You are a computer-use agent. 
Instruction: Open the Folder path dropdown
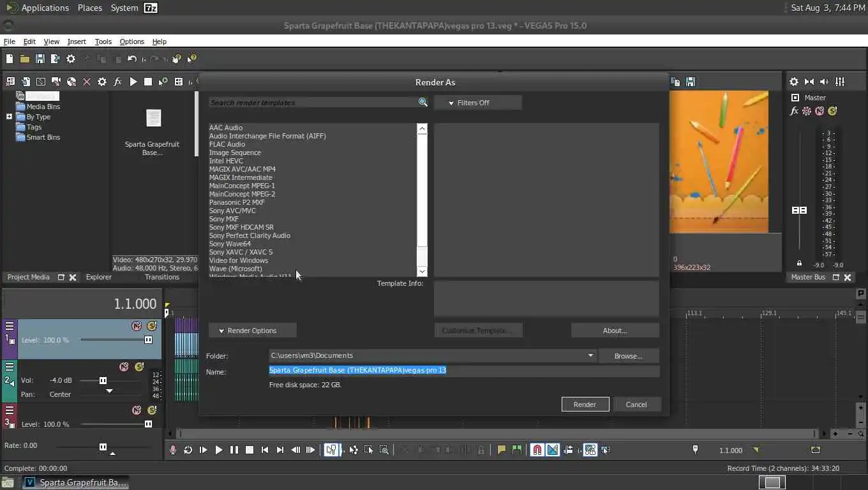[590, 355]
